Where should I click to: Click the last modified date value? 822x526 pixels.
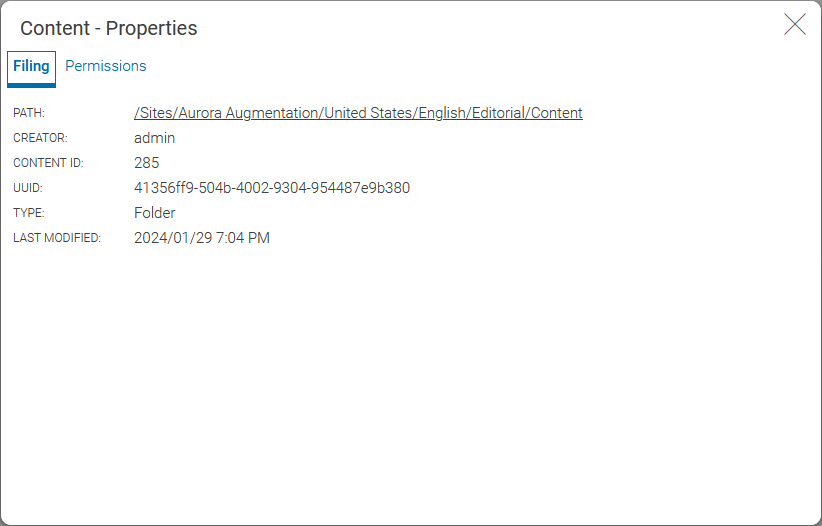coord(202,238)
